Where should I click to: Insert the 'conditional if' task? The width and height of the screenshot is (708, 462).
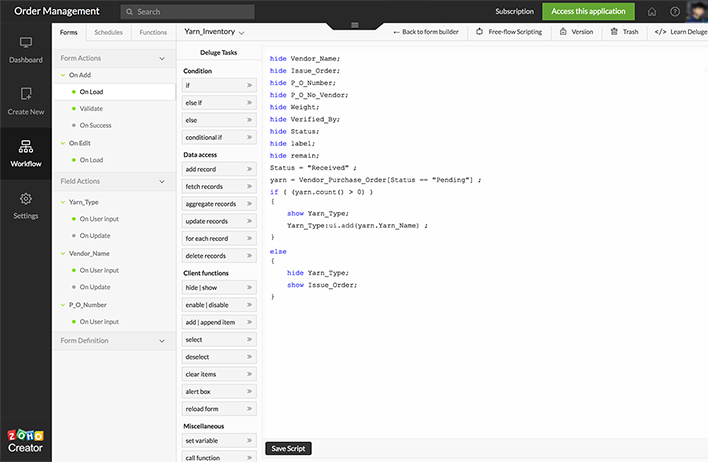(x=219, y=137)
